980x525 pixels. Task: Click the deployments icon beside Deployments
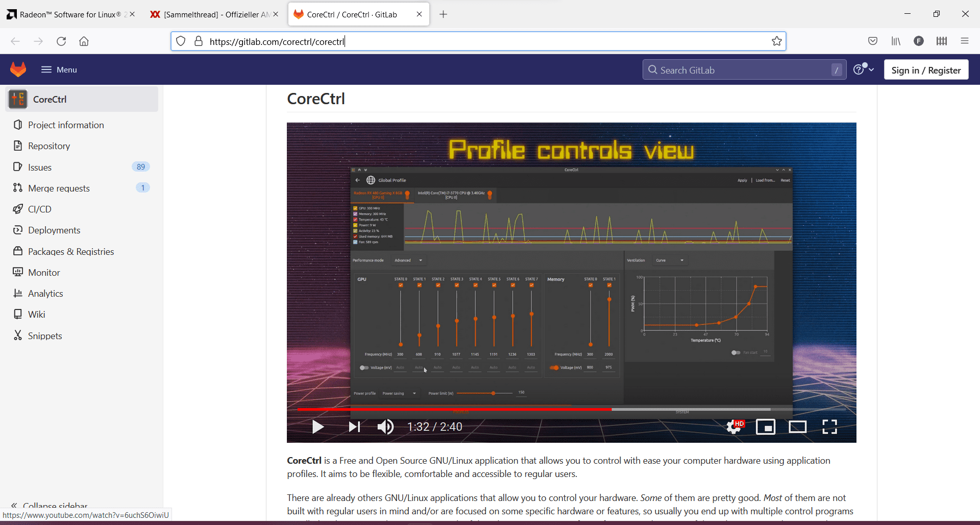point(18,230)
